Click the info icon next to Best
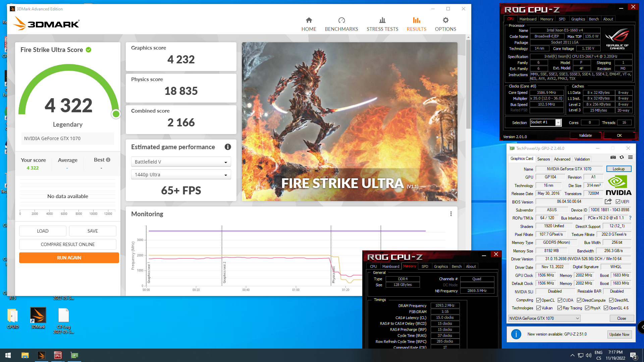Image resolution: width=644 pixels, height=362 pixels. (x=108, y=160)
